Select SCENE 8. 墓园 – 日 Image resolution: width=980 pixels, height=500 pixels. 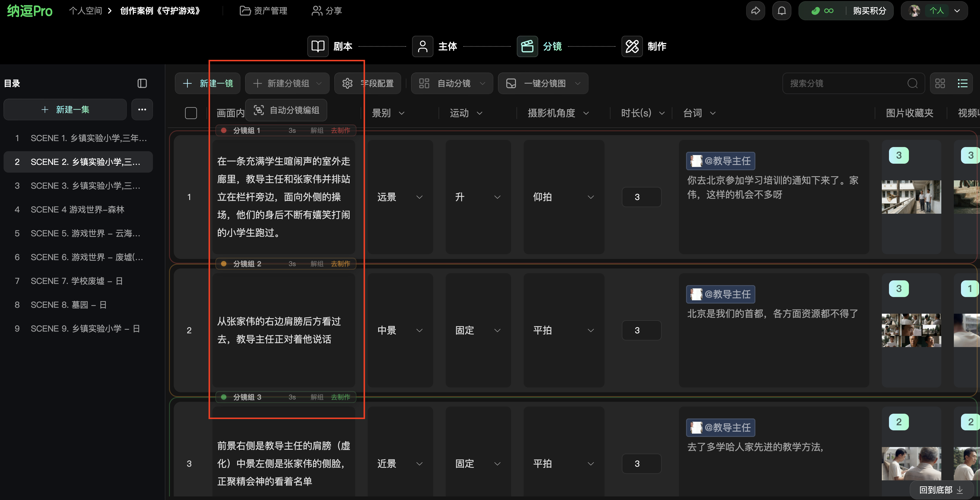click(x=78, y=305)
